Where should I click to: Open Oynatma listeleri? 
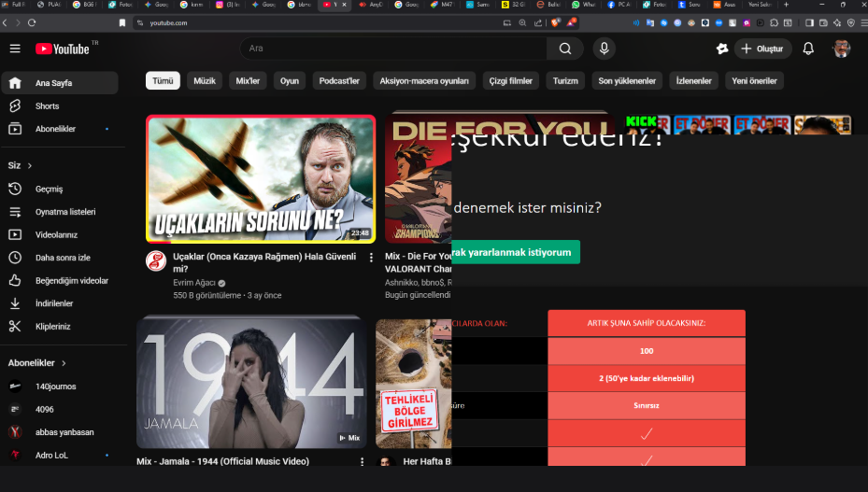tap(60, 212)
